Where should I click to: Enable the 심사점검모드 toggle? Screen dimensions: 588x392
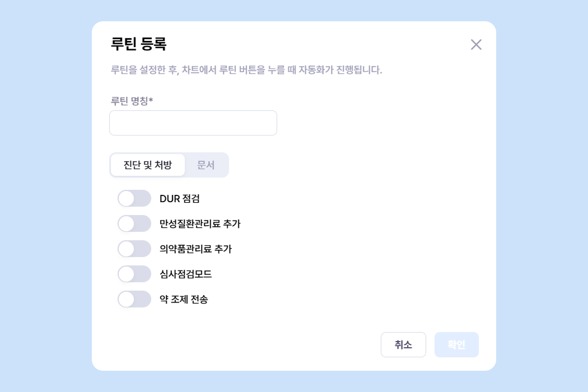(x=134, y=274)
